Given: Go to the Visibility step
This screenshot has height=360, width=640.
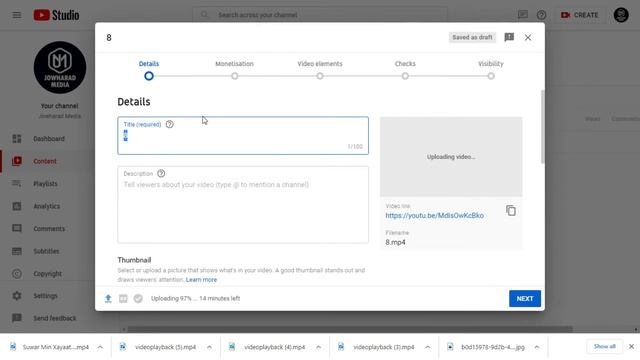Looking at the screenshot, I should pos(491,70).
